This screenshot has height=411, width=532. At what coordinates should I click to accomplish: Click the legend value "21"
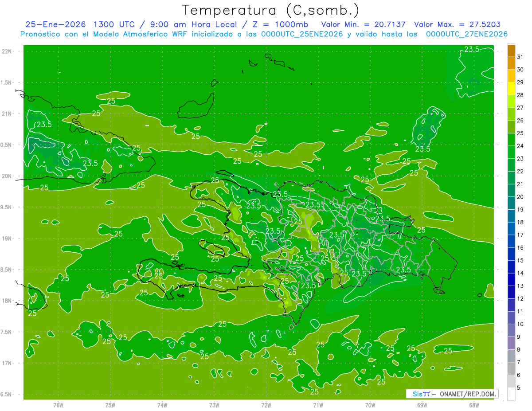(520, 184)
